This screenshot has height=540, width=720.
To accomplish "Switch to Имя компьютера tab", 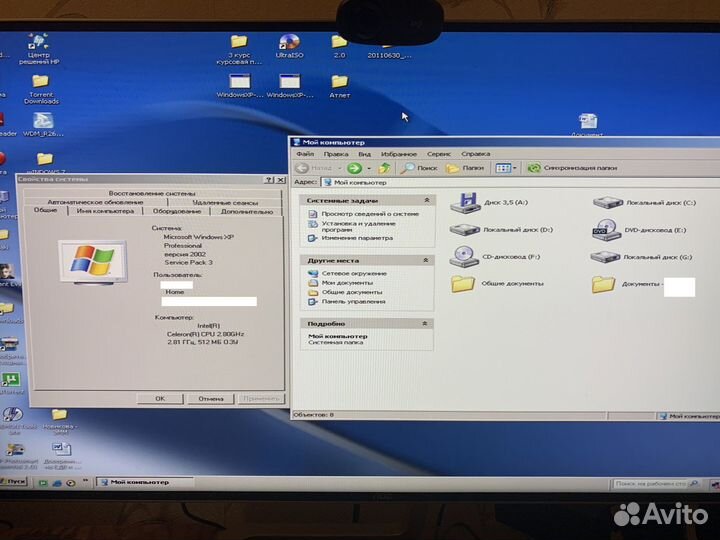I will 105,211.
